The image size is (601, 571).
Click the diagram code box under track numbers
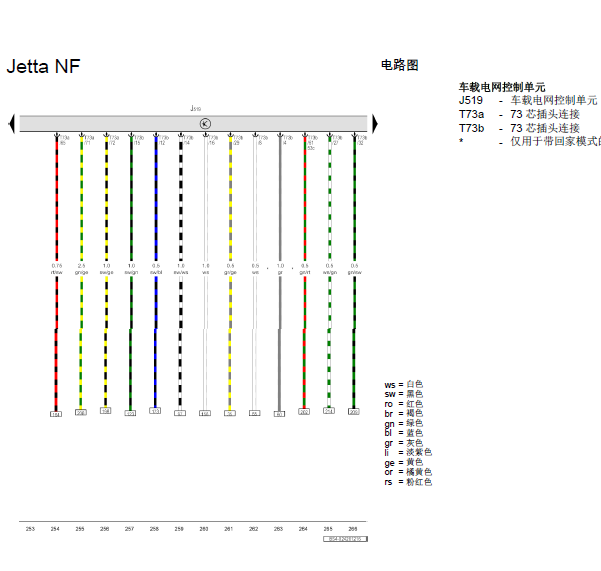[x=345, y=539]
